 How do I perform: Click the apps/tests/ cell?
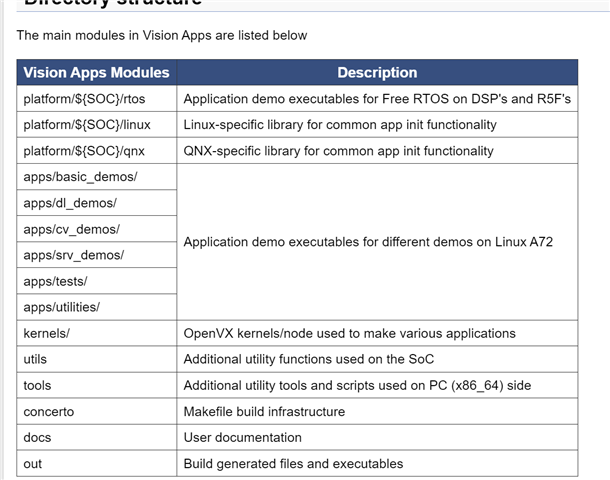point(96,281)
